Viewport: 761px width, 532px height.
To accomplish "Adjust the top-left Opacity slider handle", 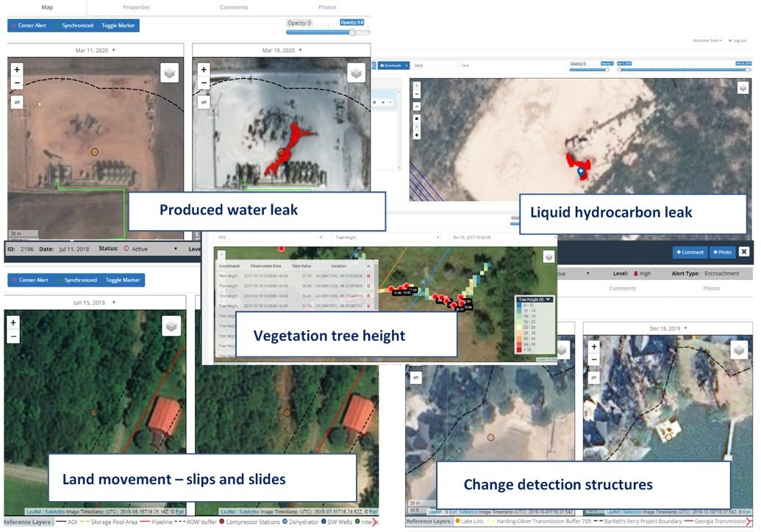I will (x=352, y=32).
